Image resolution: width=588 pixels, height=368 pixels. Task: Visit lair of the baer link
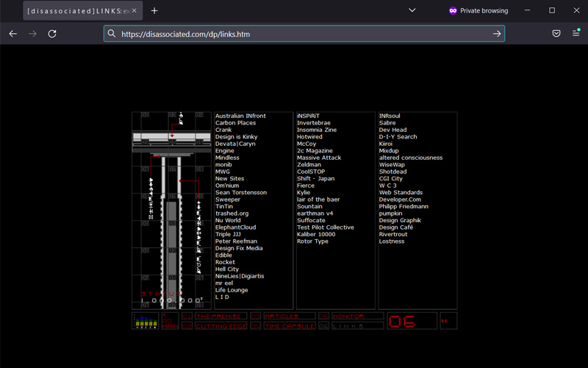point(318,199)
